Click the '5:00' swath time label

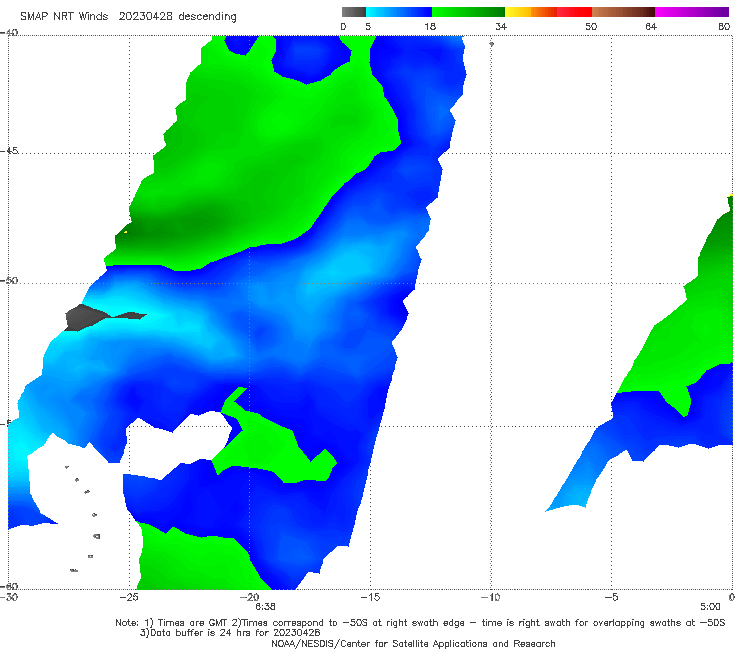tap(710, 607)
